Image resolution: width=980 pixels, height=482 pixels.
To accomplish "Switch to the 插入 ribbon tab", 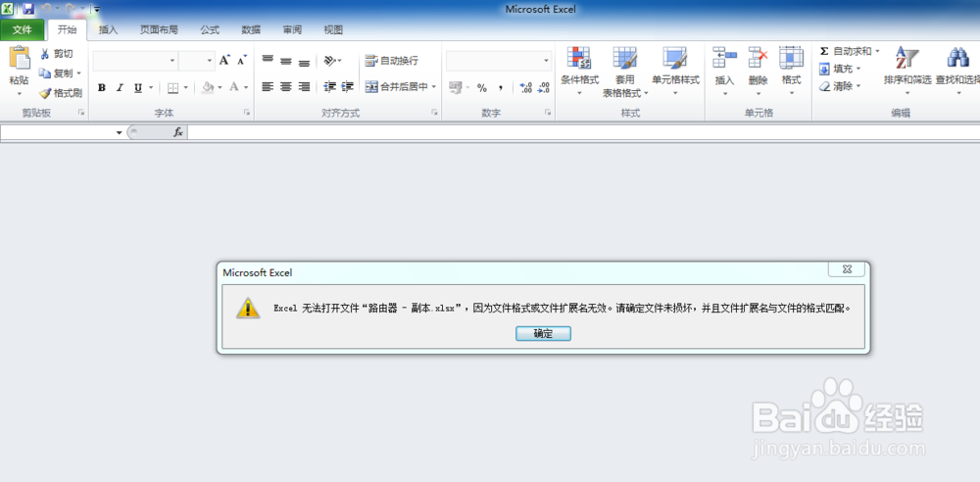I will pyautogui.click(x=108, y=29).
